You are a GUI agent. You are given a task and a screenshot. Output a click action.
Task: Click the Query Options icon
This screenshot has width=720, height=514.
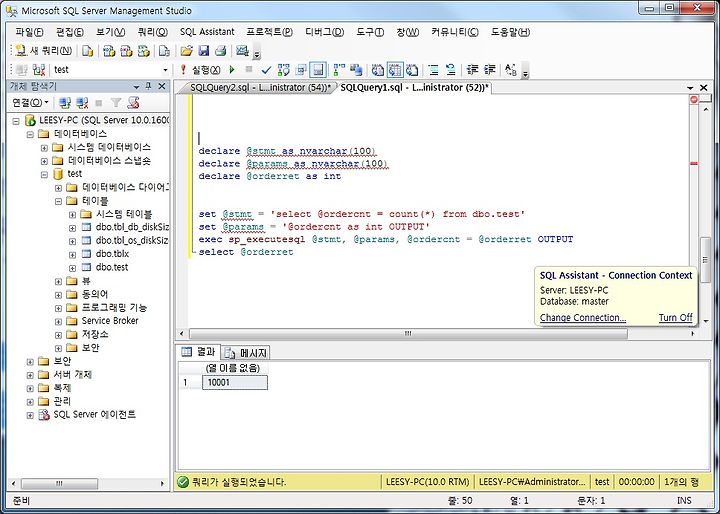click(x=301, y=70)
